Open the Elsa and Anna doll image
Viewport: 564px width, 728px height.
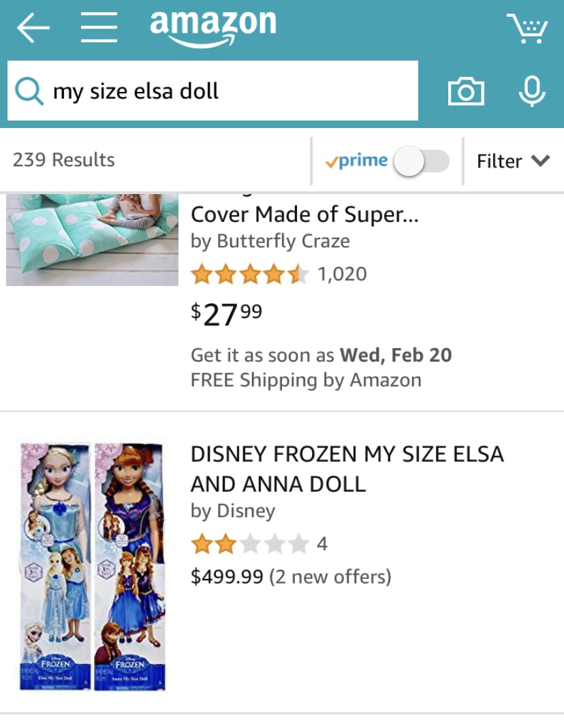click(92, 567)
